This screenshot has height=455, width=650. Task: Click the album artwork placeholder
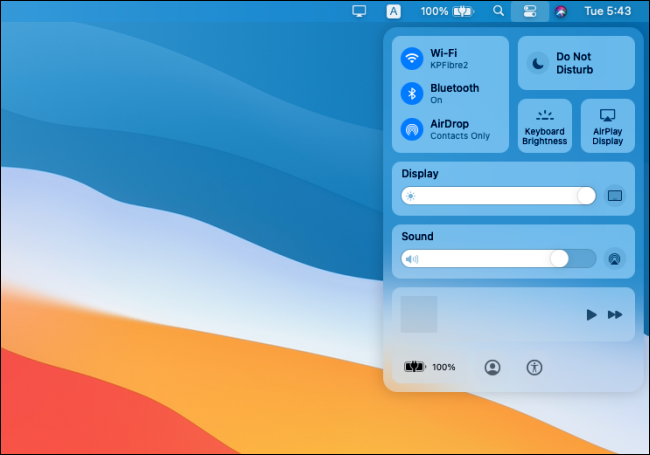[419, 314]
